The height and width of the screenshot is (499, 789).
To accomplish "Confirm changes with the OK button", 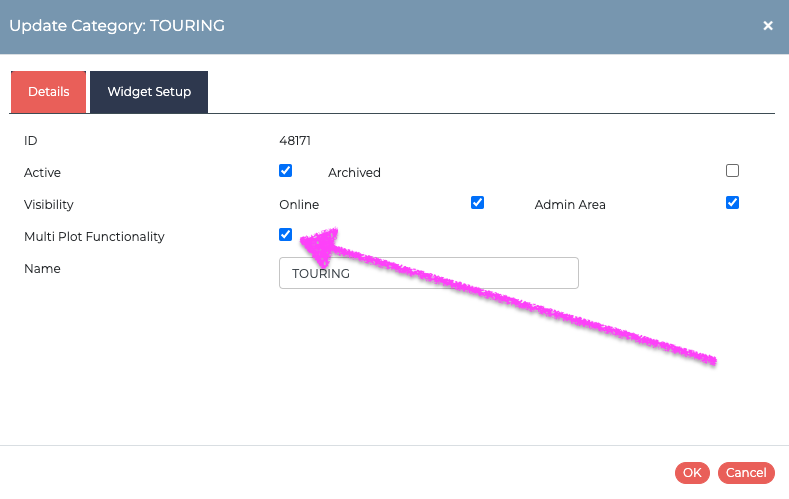I will pos(692,473).
